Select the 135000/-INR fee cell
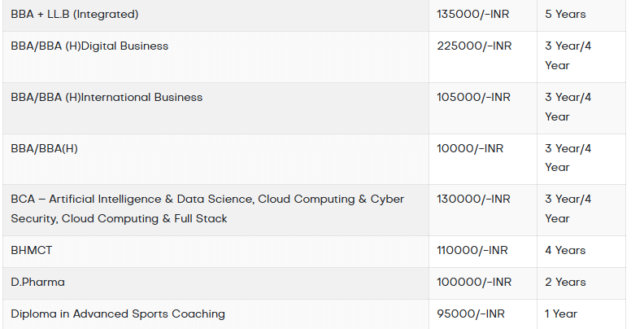Viewport: 644px width, 329px height. 474,15
